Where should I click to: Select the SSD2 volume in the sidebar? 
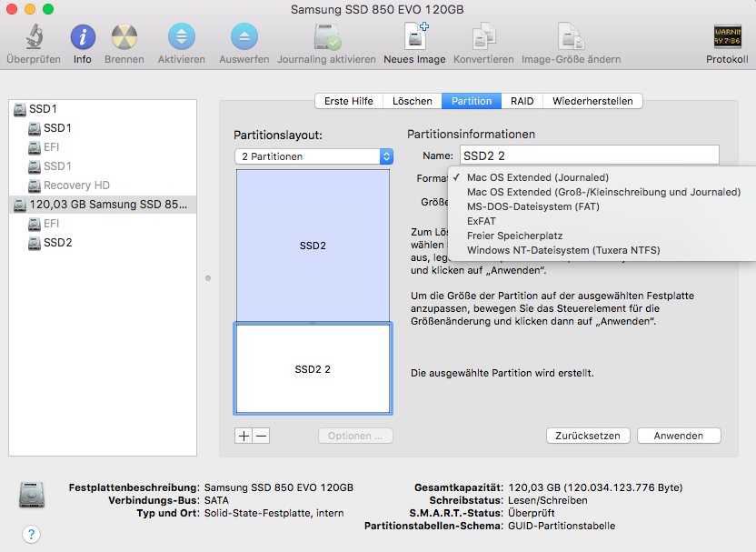pyautogui.click(x=103, y=243)
